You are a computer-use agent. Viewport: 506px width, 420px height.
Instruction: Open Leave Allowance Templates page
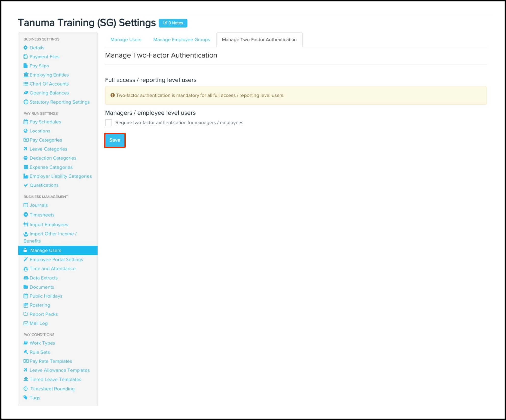[59, 370]
